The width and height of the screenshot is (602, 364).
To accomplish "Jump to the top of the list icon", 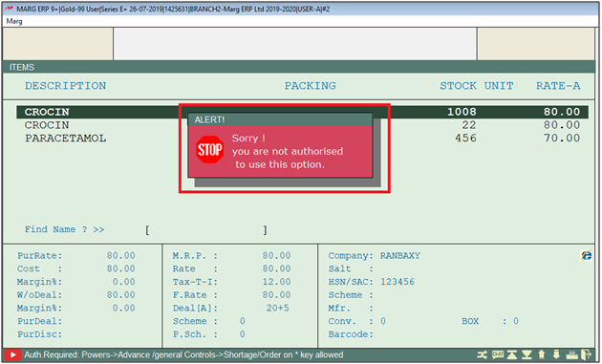I will (x=512, y=354).
